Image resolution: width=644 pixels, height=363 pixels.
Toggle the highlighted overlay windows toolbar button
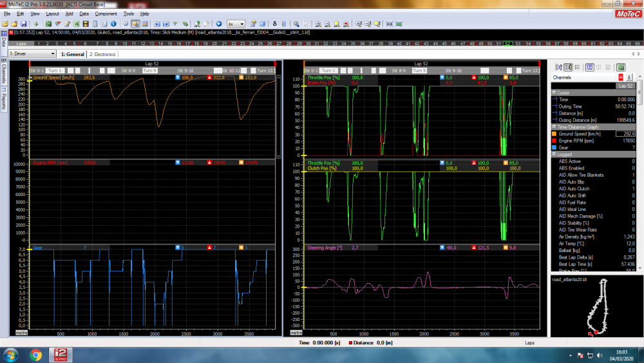click(135, 24)
